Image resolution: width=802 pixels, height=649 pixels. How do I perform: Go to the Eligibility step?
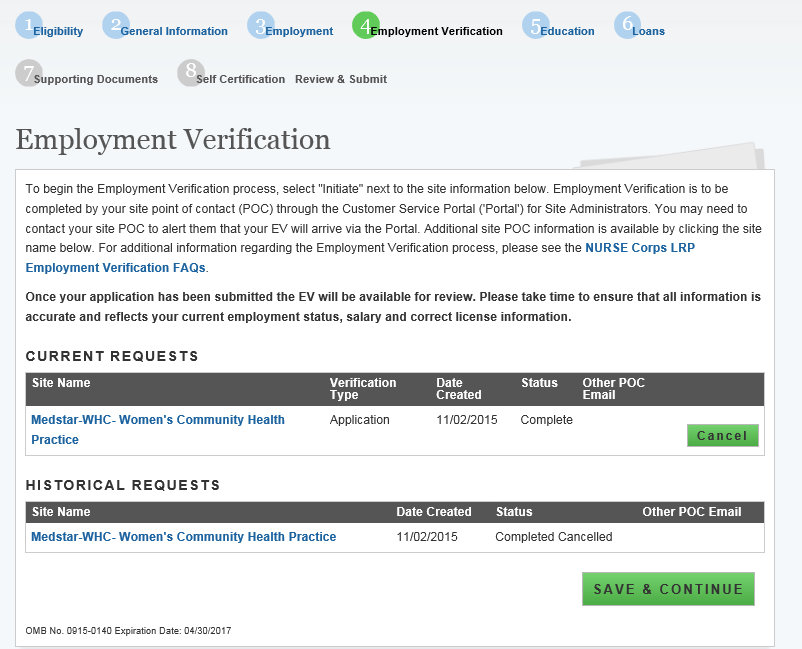point(58,31)
